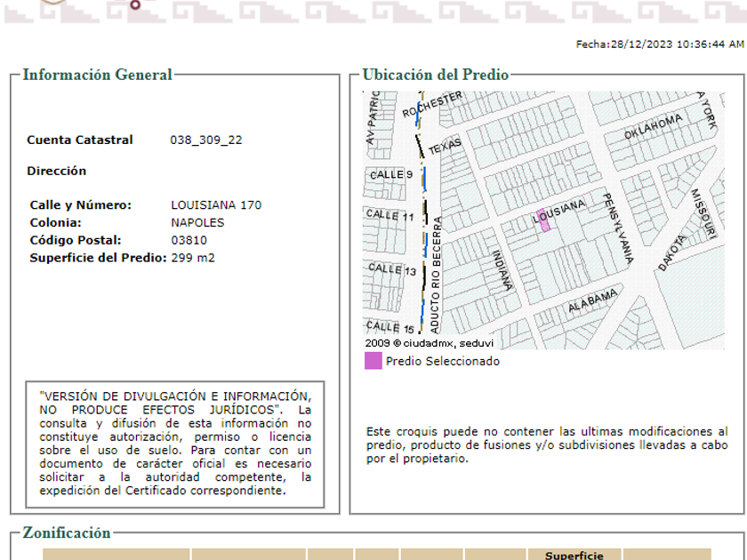Viewport: 747px width, 560px height.
Task: Click the address LOUISIANA 170 text
Action: [x=216, y=205]
